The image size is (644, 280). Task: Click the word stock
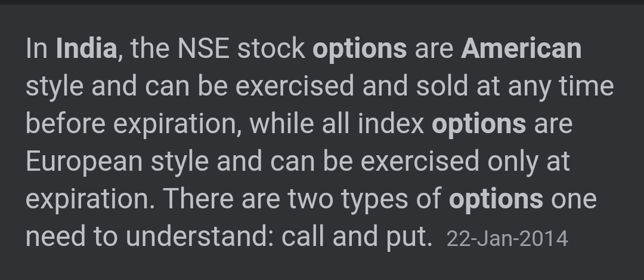(x=271, y=48)
